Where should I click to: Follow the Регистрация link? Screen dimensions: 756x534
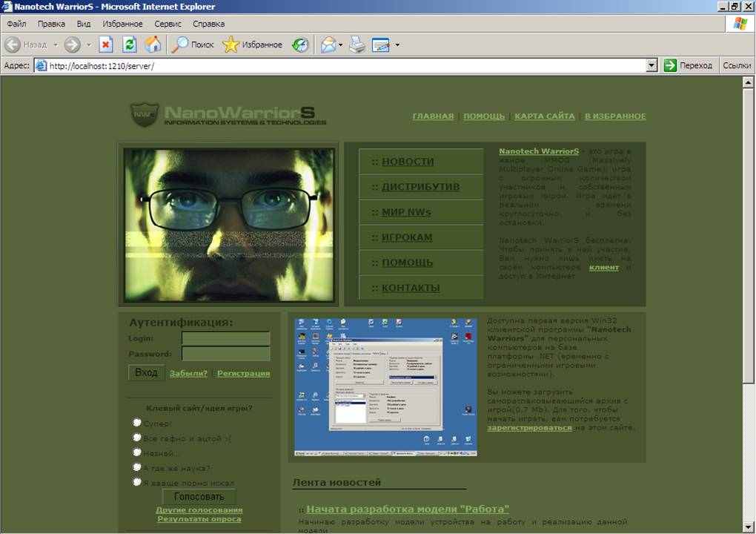[x=243, y=374]
